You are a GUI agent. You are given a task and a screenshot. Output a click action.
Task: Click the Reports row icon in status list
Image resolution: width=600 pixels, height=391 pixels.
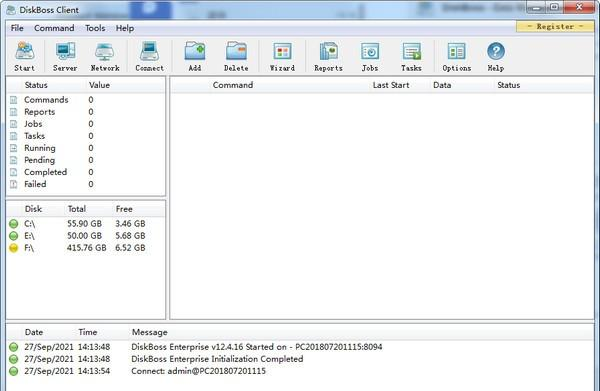pyautogui.click(x=14, y=112)
